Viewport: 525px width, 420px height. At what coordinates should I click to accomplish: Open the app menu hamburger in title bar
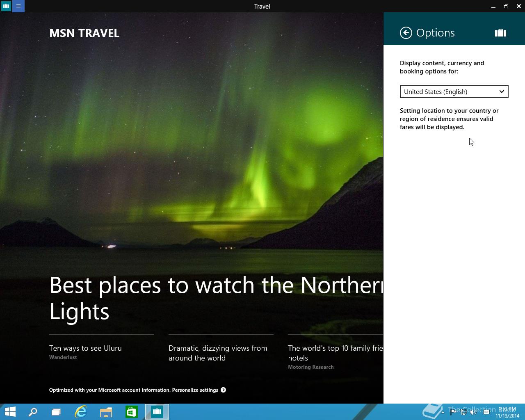[x=18, y=6]
